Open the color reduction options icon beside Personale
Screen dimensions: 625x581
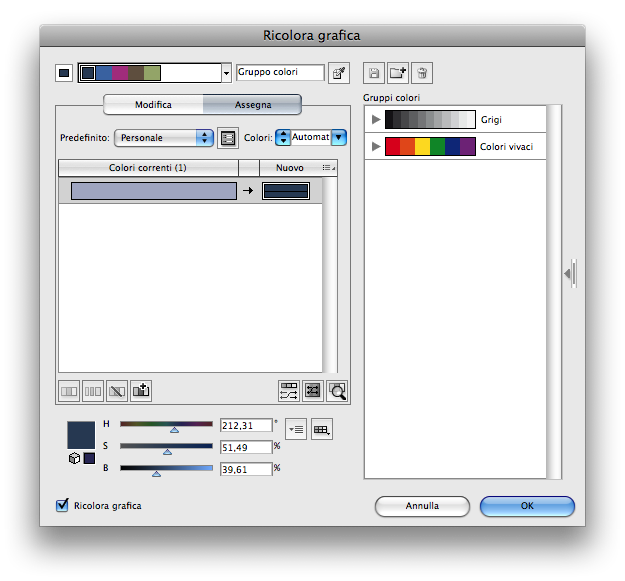click(228, 138)
